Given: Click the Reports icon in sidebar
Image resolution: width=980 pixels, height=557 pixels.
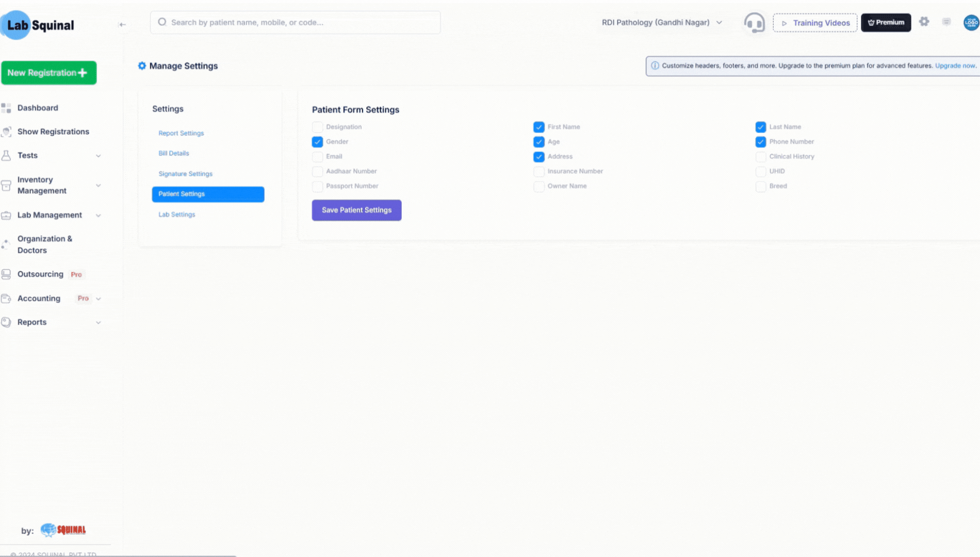Looking at the screenshot, I should [6, 322].
